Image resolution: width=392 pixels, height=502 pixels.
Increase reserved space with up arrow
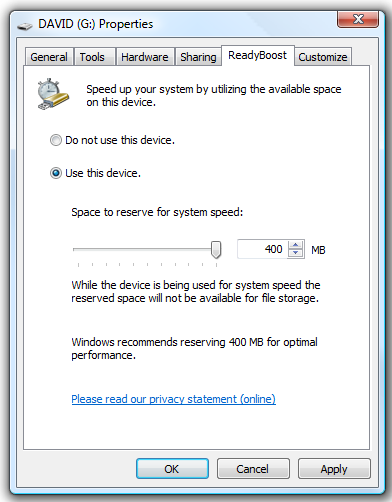(x=295, y=245)
